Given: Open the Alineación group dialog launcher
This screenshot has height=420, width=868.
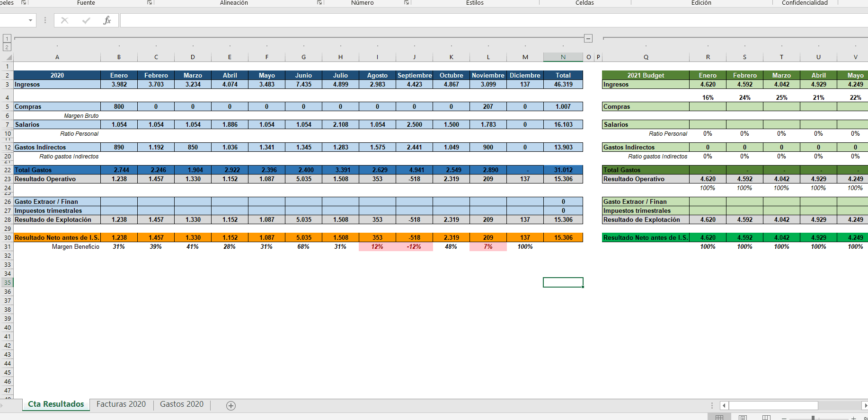Looking at the screenshot, I should tap(319, 3).
